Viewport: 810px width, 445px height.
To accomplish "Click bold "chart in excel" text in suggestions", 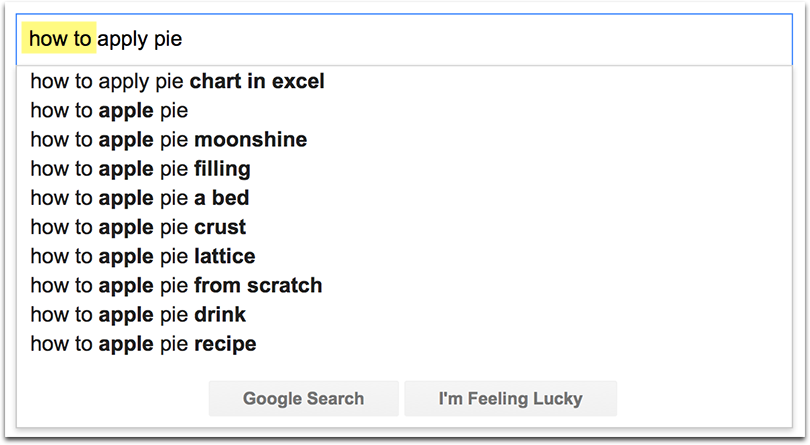I will (x=257, y=81).
